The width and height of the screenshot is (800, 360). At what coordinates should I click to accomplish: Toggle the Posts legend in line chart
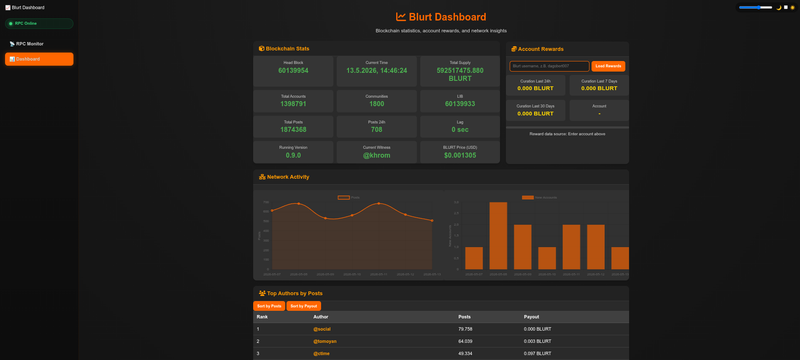[349, 197]
